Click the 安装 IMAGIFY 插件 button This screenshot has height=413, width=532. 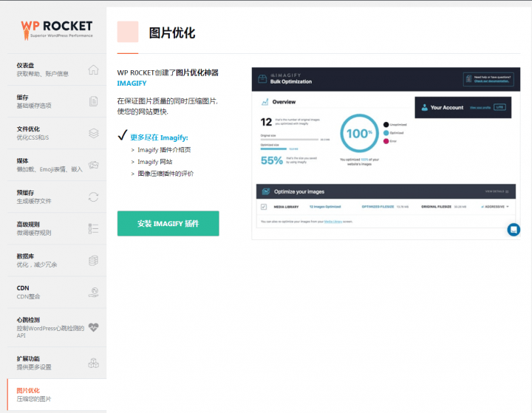pyautogui.click(x=168, y=223)
